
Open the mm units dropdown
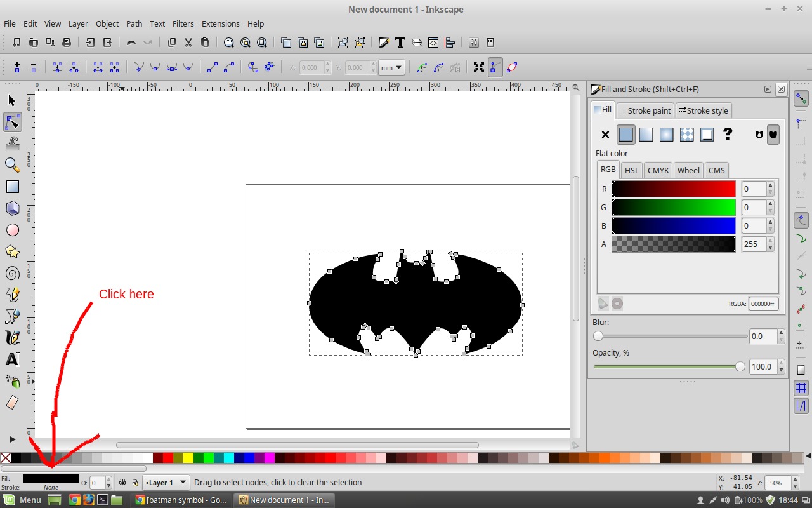point(391,67)
